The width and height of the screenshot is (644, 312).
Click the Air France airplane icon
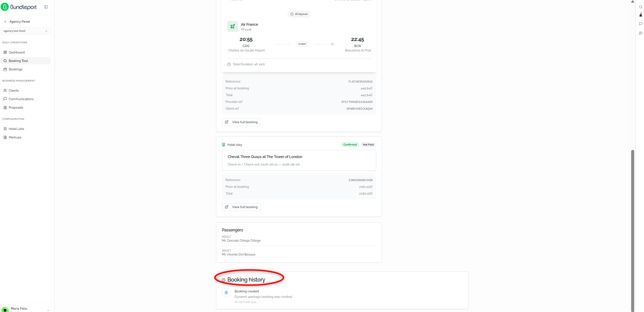point(233,26)
